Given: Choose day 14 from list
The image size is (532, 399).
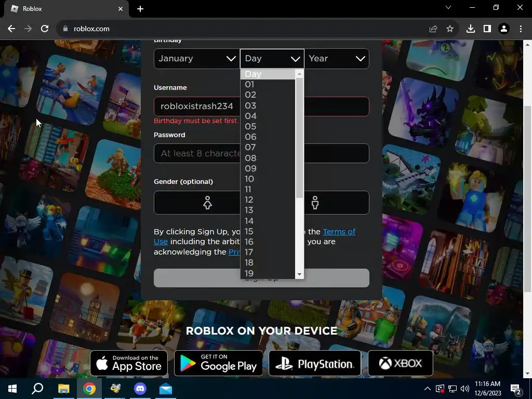Looking at the screenshot, I should (x=268, y=221).
